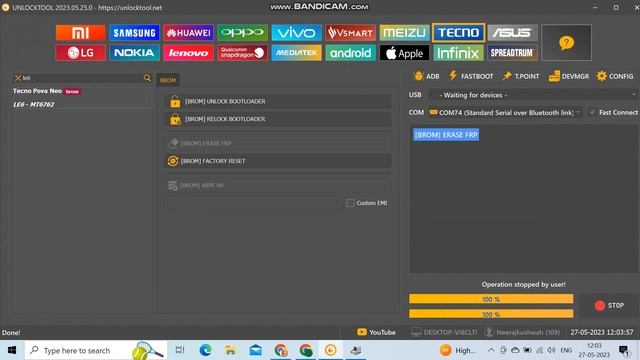This screenshot has width=640, height=360.
Task: Open Task View on the taskbar
Action: point(180,350)
